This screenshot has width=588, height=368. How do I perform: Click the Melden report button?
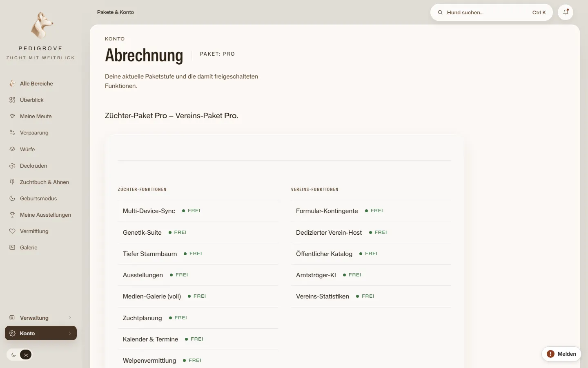[561, 354]
